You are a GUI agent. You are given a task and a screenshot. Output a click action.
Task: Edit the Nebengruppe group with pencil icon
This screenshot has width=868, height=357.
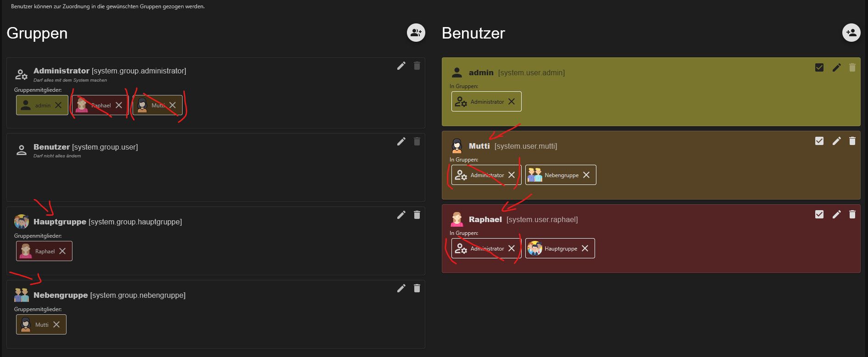(401, 288)
